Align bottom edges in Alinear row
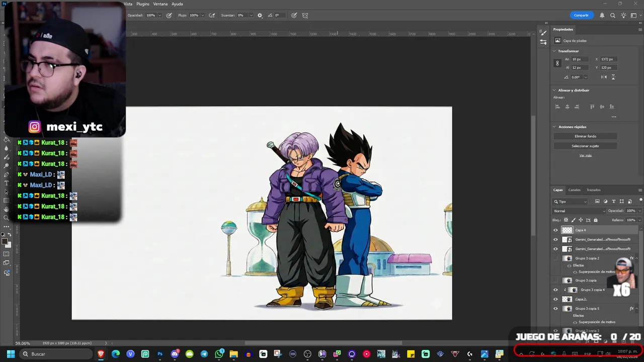 (x=611, y=107)
